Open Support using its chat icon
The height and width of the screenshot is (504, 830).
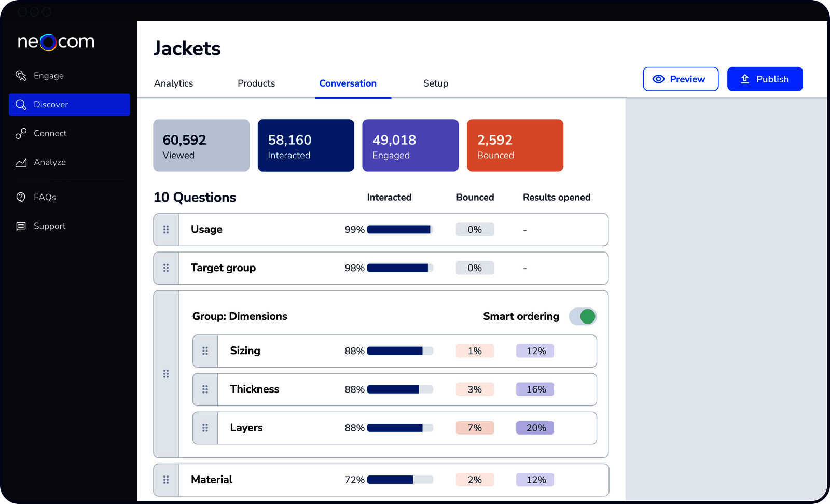(21, 226)
